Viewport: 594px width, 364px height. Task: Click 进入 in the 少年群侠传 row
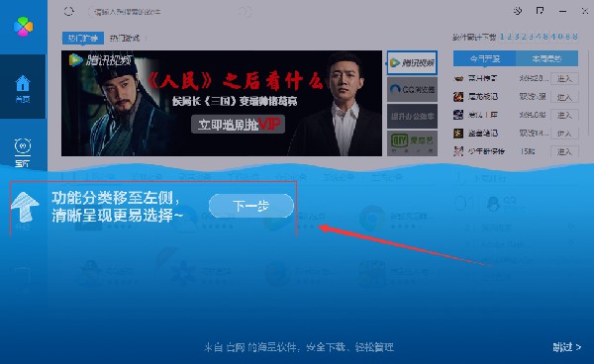[564, 151]
